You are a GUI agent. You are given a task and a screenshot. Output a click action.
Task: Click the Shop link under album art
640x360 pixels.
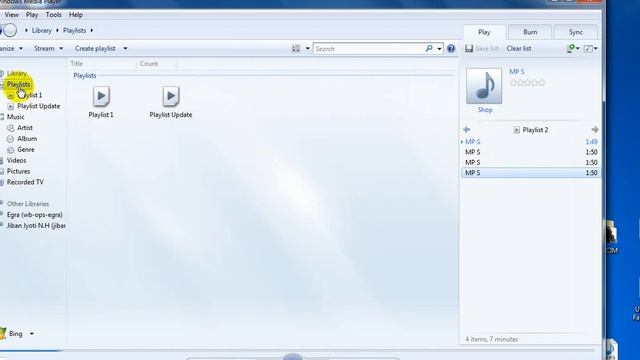pos(485,110)
